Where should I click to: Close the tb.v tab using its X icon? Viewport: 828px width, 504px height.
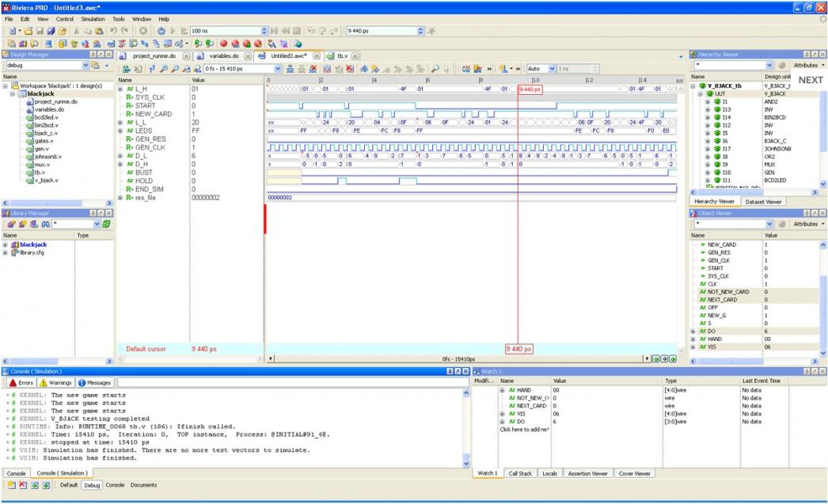coord(355,56)
